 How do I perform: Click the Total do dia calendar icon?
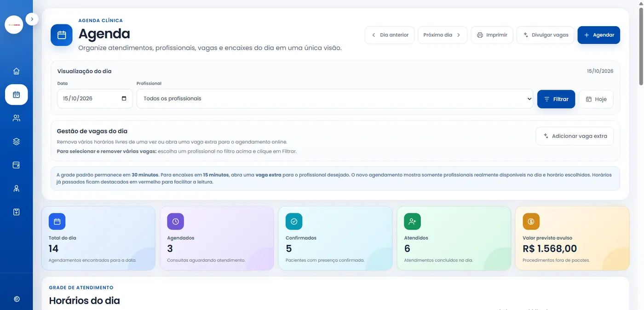[x=57, y=222]
